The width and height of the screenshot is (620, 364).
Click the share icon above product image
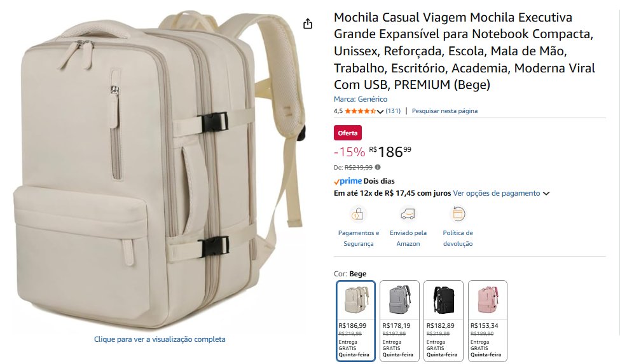click(308, 24)
